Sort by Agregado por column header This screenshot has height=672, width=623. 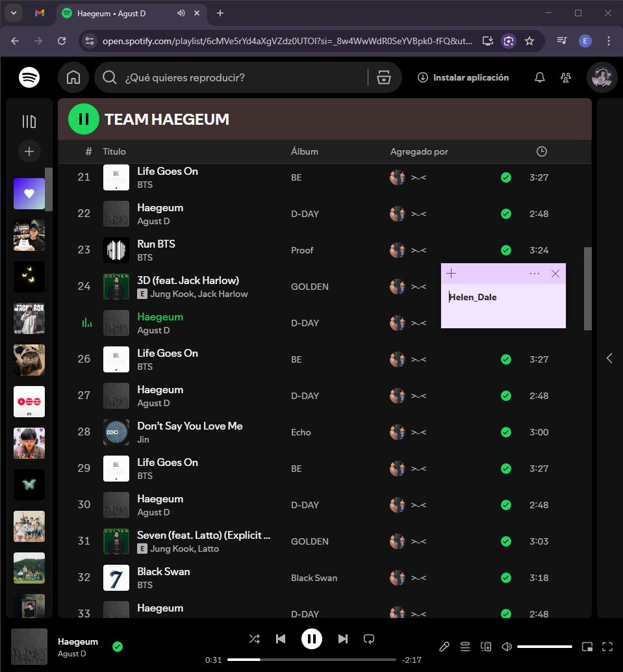coord(419,151)
